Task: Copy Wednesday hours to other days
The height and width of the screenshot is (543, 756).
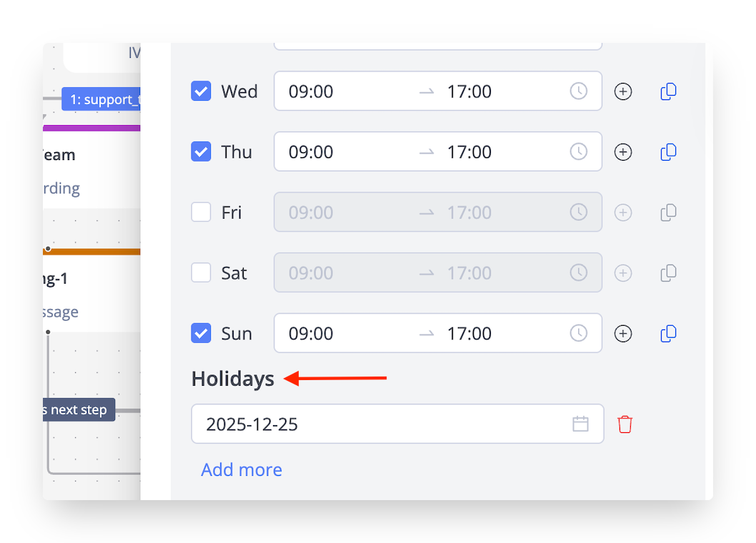Action: click(668, 91)
